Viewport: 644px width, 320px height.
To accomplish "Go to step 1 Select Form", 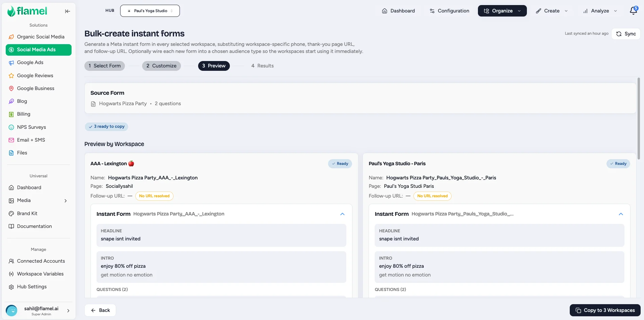I will click(105, 66).
